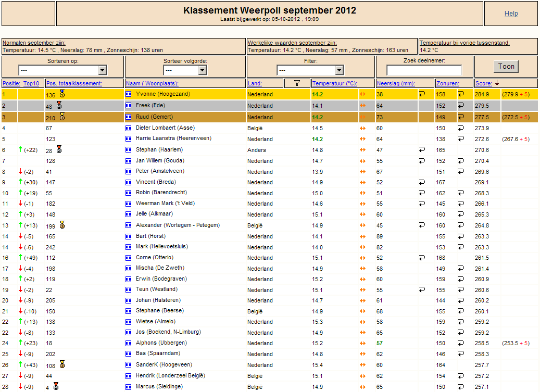Screen dimensions: 540x392
Task: Click the blue icon beside Weerman Mark ('t Veld)
Action: 129,204
